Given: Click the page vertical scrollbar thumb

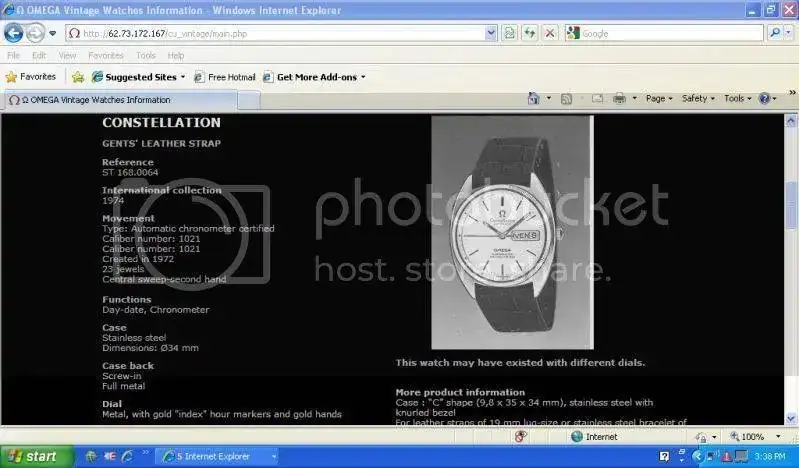Looking at the screenshot, I should coord(791,205).
